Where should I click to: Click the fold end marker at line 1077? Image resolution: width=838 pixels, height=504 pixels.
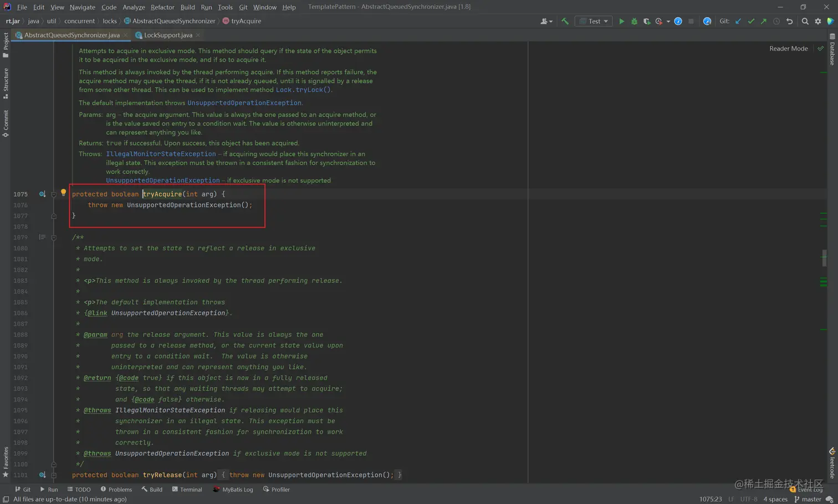(54, 216)
